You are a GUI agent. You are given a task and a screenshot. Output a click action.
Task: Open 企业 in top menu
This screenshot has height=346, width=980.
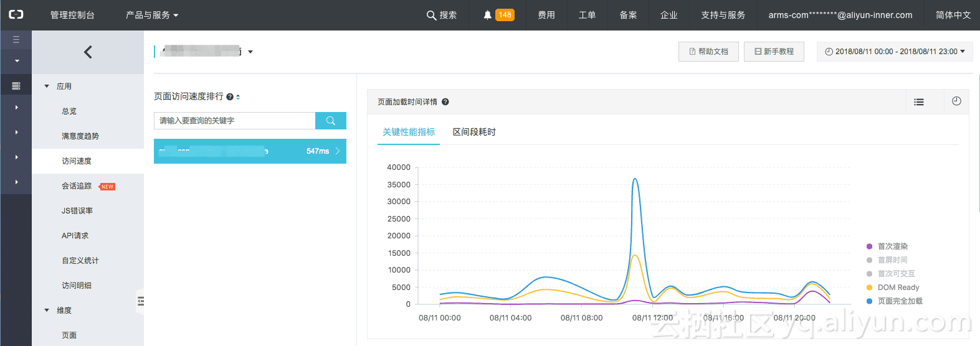[x=668, y=15]
